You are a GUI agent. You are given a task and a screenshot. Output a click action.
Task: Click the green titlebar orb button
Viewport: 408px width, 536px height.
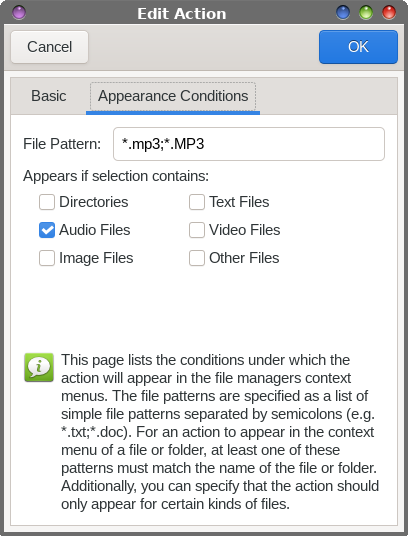pos(366,13)
